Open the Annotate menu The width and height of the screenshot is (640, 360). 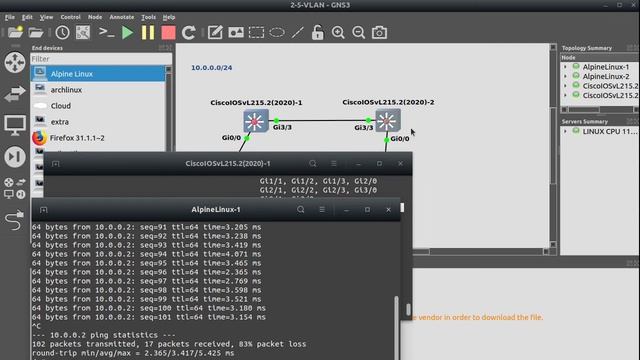[x=122, y=17]
